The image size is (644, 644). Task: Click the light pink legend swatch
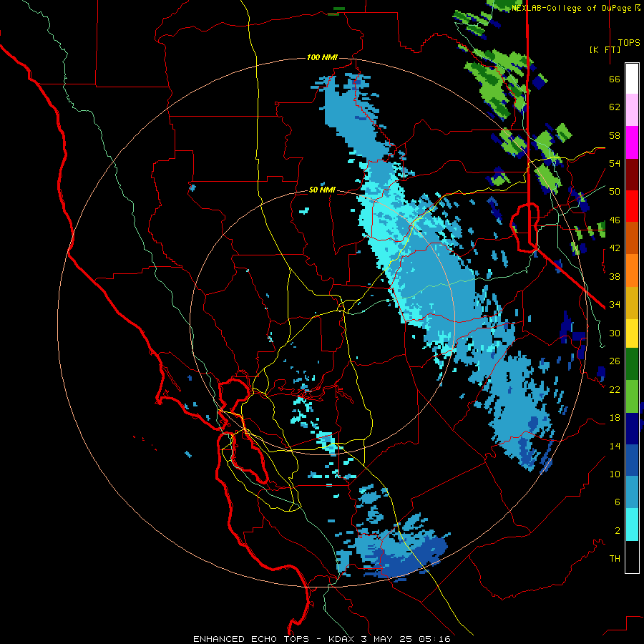click(632, 109)
